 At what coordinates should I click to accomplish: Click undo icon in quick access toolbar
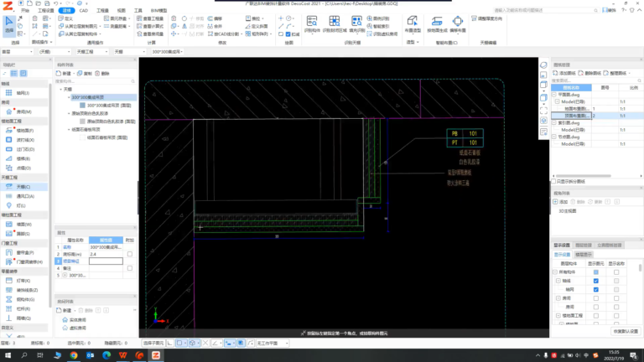coord(56,3)
